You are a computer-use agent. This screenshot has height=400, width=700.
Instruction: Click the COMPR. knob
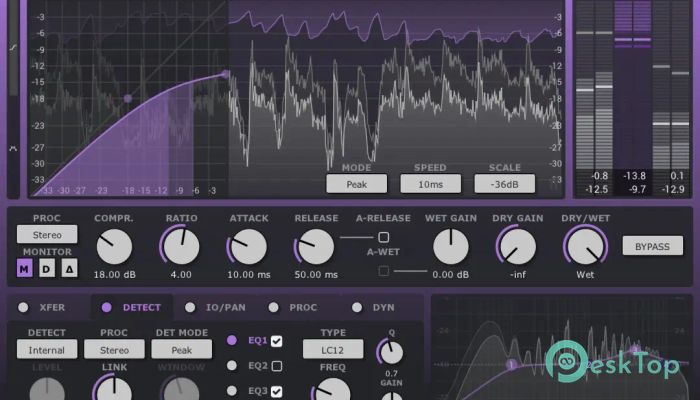click(114, 246)
